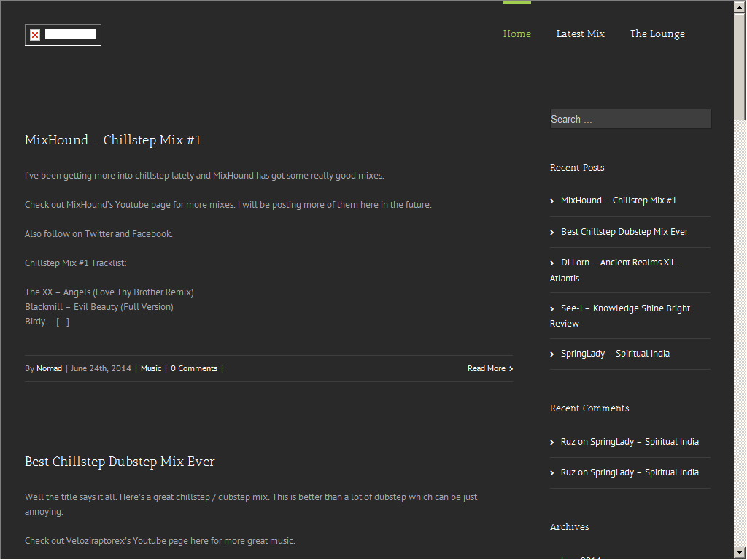Focus the Search input field
This screenshot has height=560, width=747.
point(630,119)
